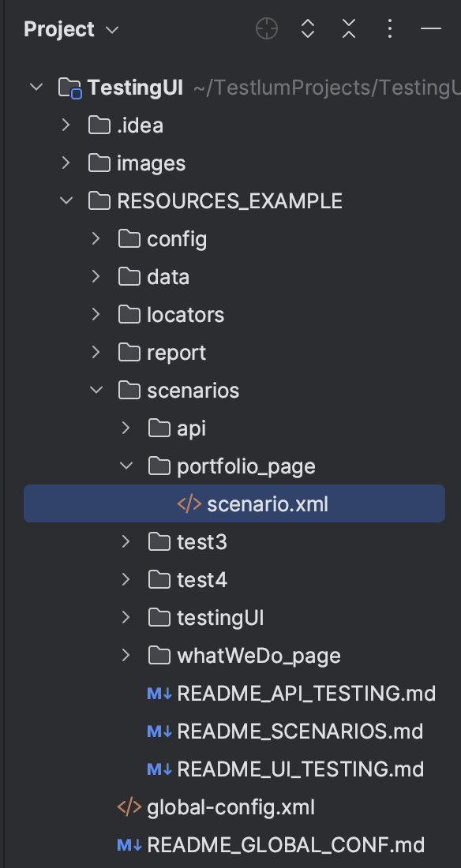Click the XML icon of global-config.xml
461x868 pixels.
click(x=129, y=807)
